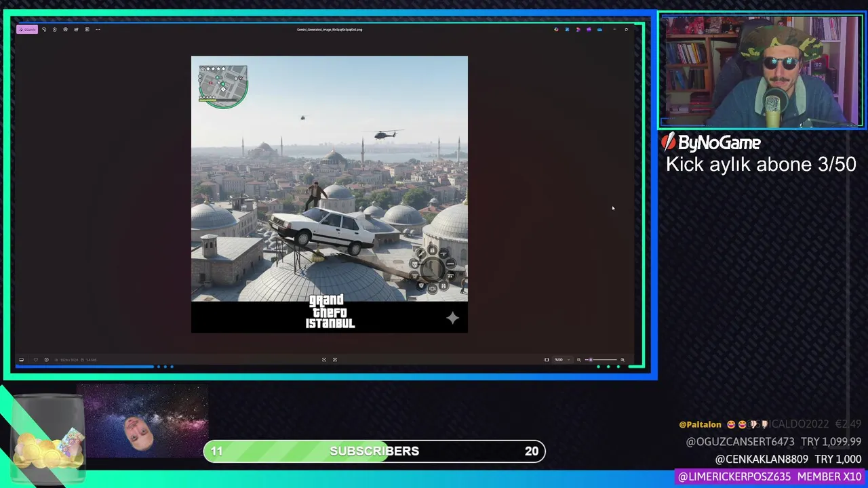Zoom in with the plus magnifier icon

(x=623, y=360)
